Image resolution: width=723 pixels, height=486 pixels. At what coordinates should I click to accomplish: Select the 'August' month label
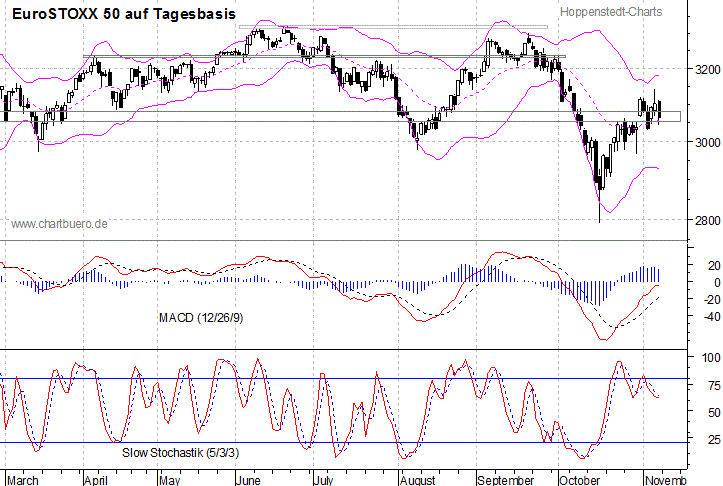(x=418, y=480)
